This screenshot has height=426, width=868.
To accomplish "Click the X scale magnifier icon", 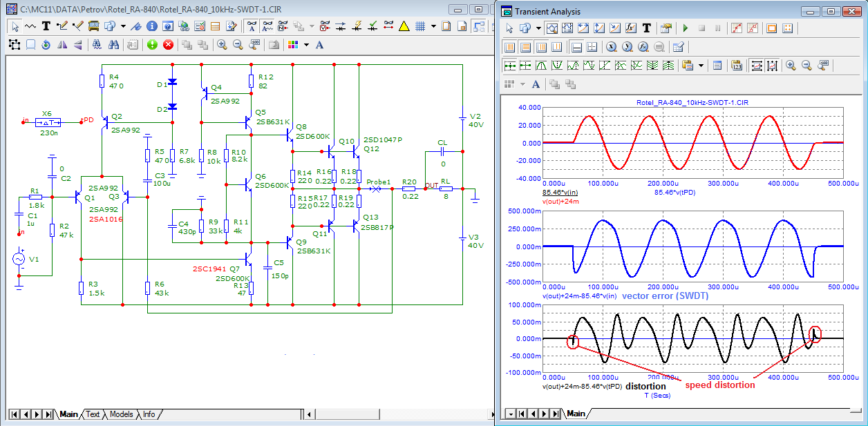I will tap(612, 47).
